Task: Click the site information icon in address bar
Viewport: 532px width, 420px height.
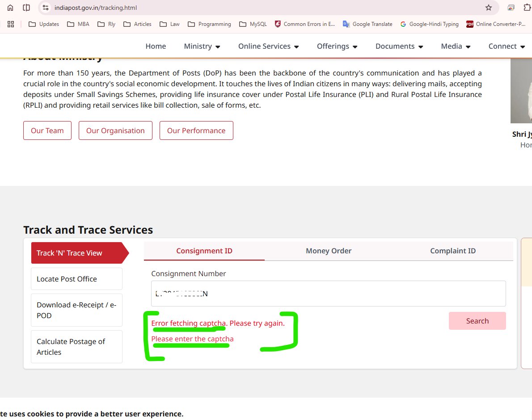Action: (x=46, y=8)
